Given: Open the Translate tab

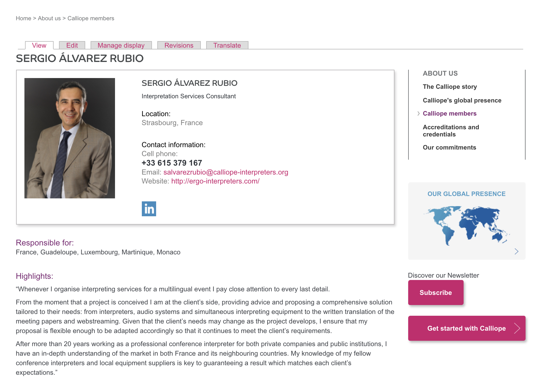Looking at the screenshot, I should 227,45.
